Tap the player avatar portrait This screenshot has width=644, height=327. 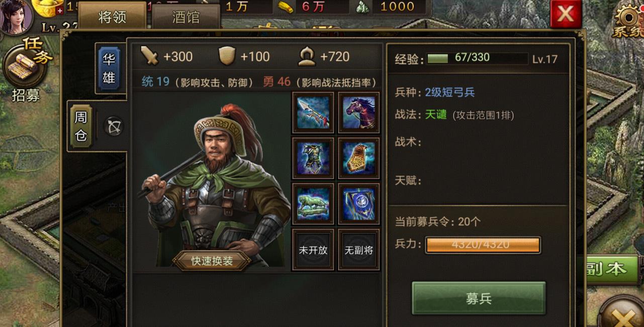[16, 16]
